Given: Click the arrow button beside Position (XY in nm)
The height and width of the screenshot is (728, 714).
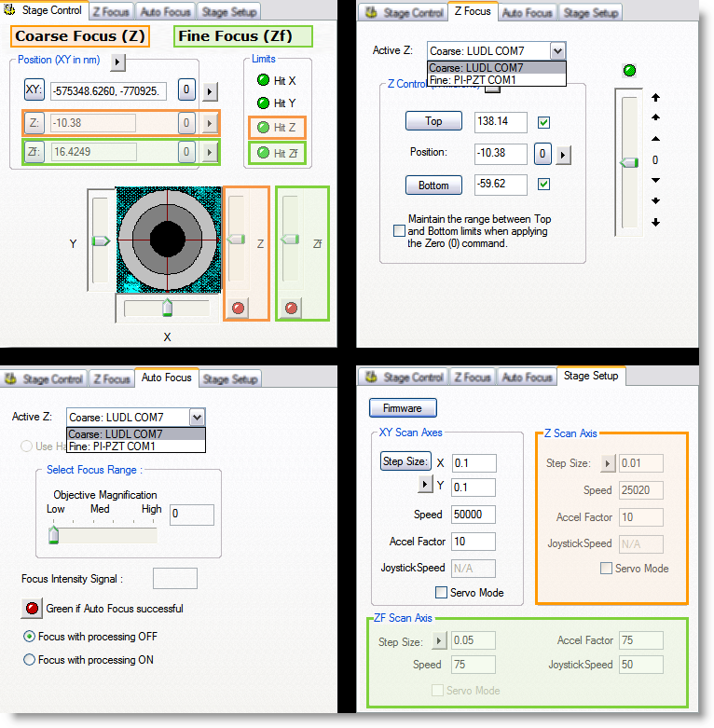Looking at the screenshot, I should click(x=117, y=62).
